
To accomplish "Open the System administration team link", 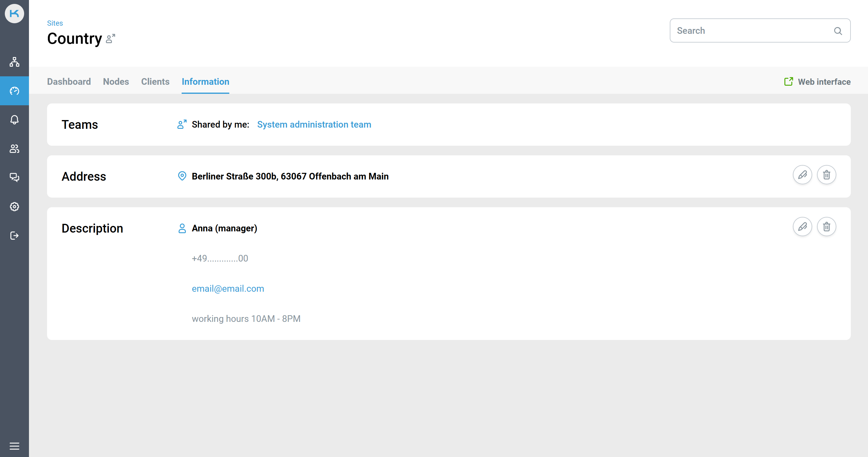I will pyautogui.click(x=314, y=124).
